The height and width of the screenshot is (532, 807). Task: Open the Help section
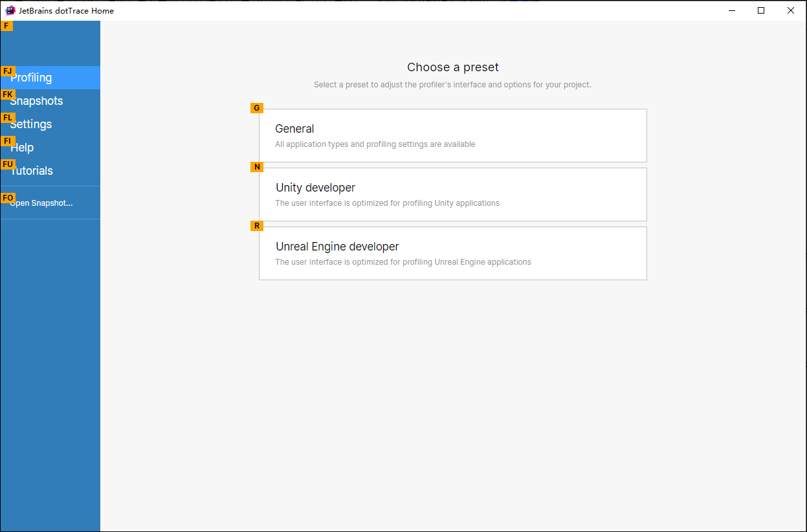(x=22, y=147)
